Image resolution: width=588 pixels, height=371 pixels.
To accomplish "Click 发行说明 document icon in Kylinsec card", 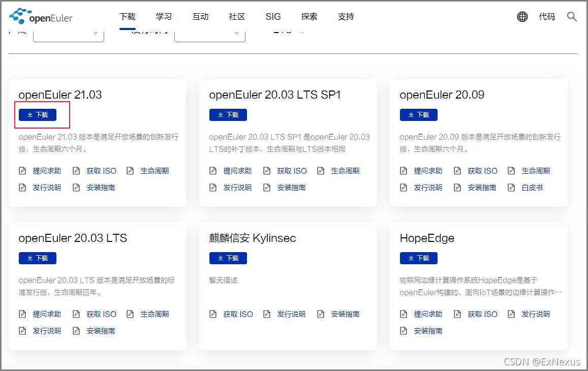I will 267,315.
